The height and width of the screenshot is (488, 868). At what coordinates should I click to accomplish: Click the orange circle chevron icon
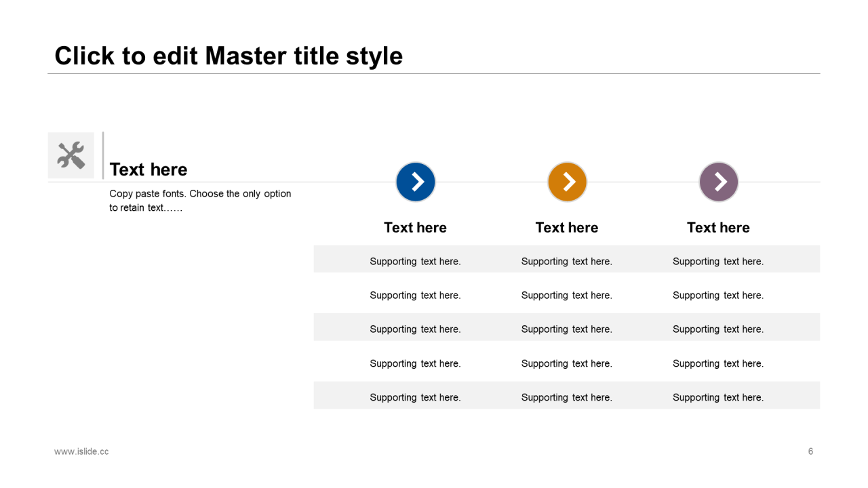click(x=567, y=182)
